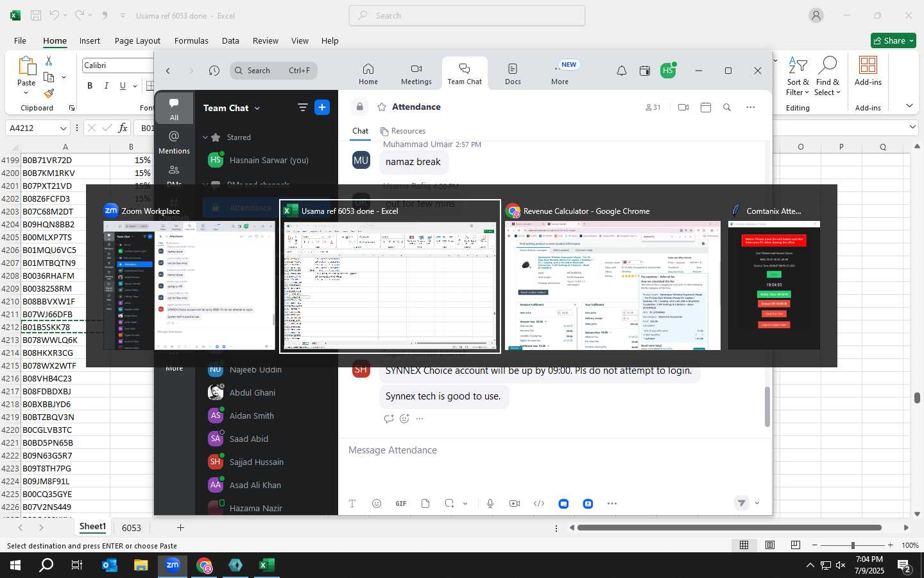The height and width of the screenshot is (578, 924).
Task: Toggle Underline formatting in Excel ribbon
Action: pos(123,85)
